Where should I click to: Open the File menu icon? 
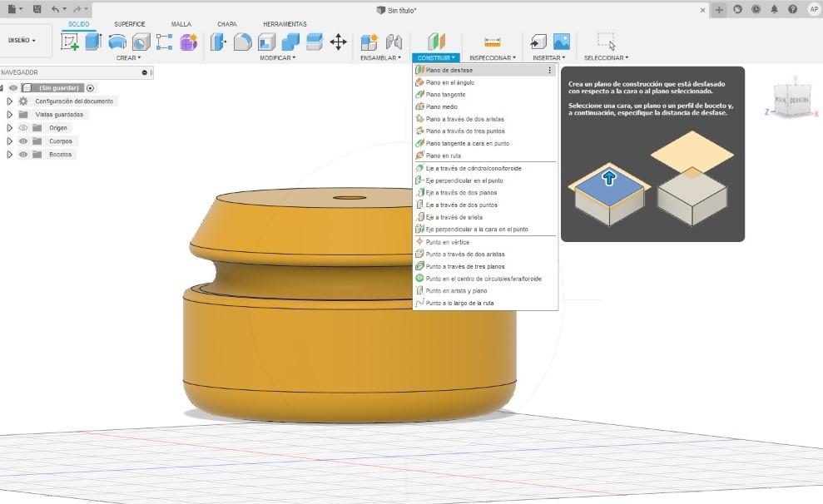[x=12, y=9]
